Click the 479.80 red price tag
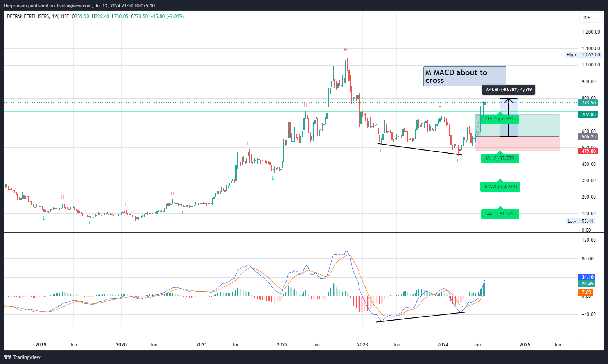The width and height of the screenshot is (608, 364). (588, 151)
